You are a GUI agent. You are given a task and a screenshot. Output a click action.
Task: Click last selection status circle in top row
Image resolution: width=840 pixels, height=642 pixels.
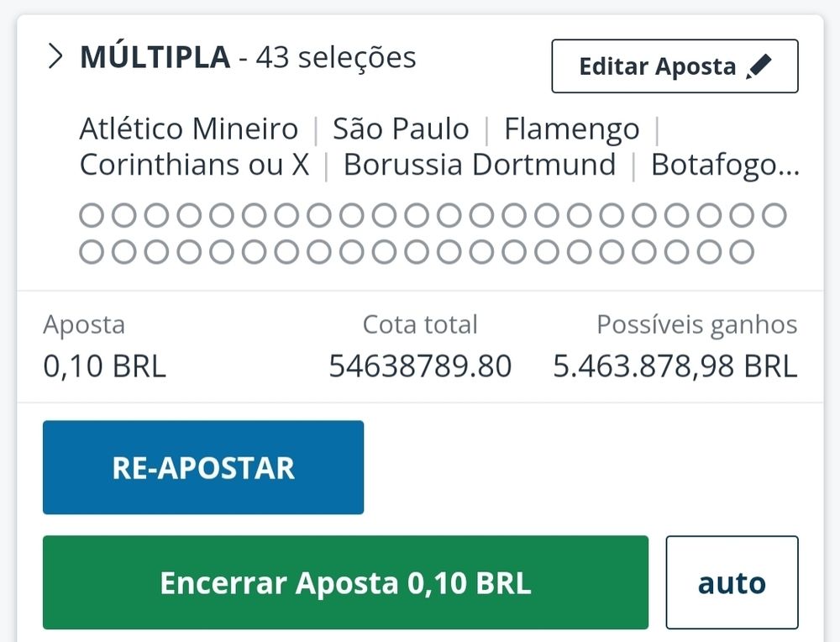click(774, 215)
